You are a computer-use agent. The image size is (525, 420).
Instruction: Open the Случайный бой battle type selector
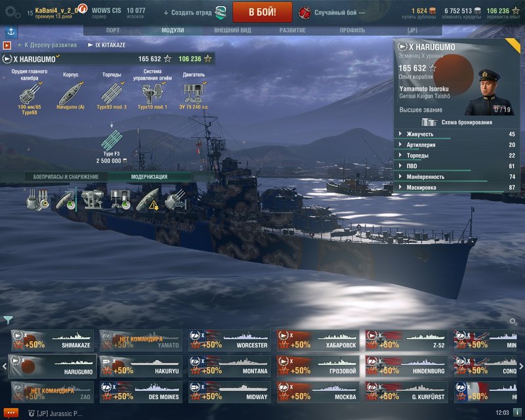tap(331, 12)
